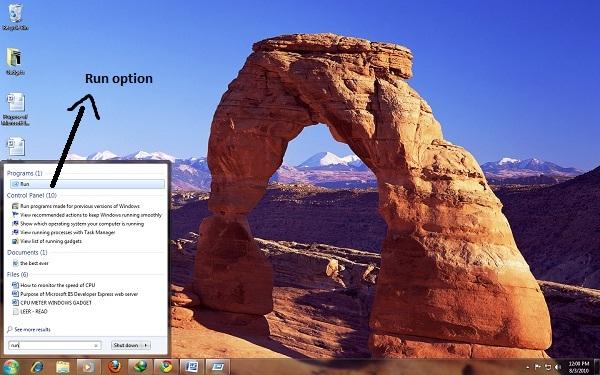Image resolution: width=600 pixels, height=375 pixels.
Task: Clear the search box with the X
Action: point(96,346)
